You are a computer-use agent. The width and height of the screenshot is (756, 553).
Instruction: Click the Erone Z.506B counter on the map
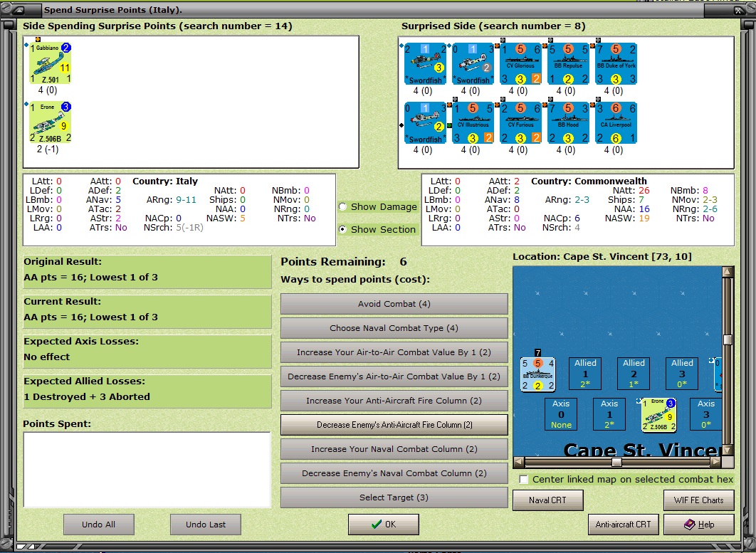[658, 415]
